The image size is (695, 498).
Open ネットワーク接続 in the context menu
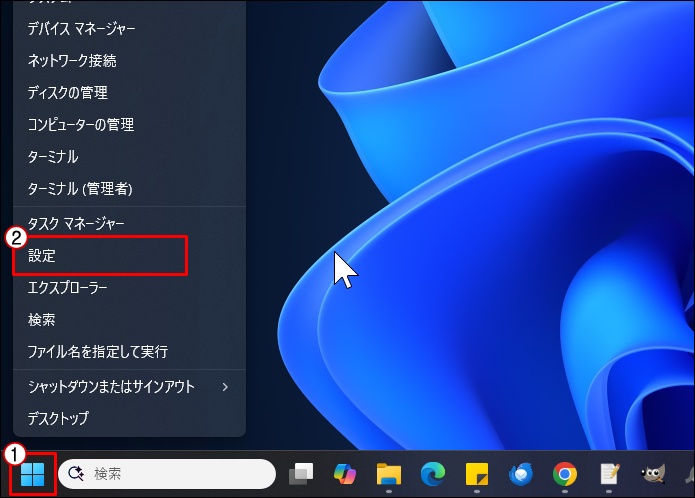[129, 61]
